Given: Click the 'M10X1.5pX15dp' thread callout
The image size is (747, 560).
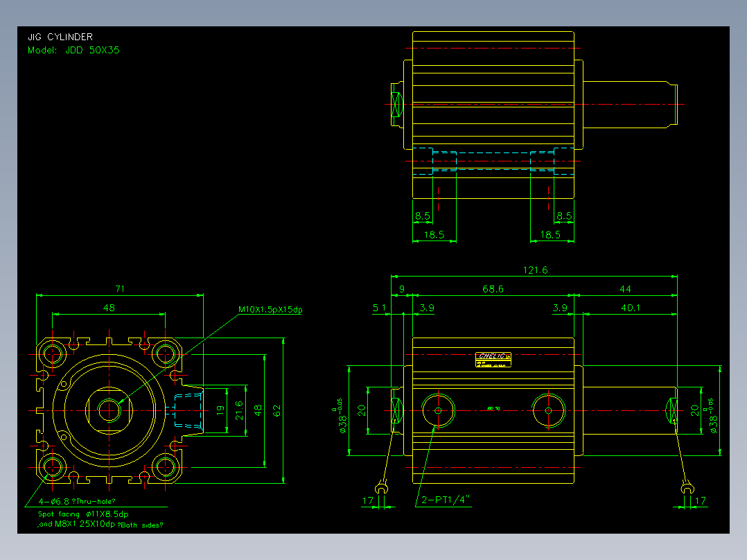Looking at the screenshot, I should point(270,310).
